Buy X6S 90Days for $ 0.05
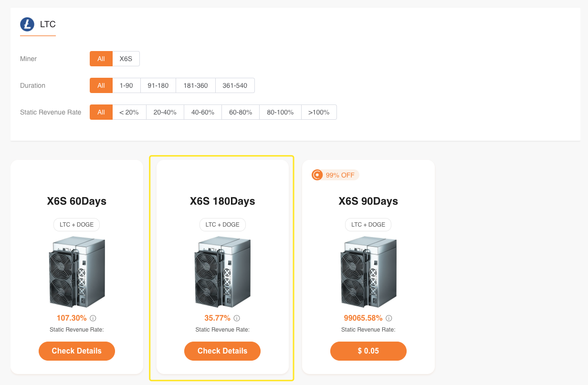The height and width of the screenshot is (385, 588). (x=368, y=351)
